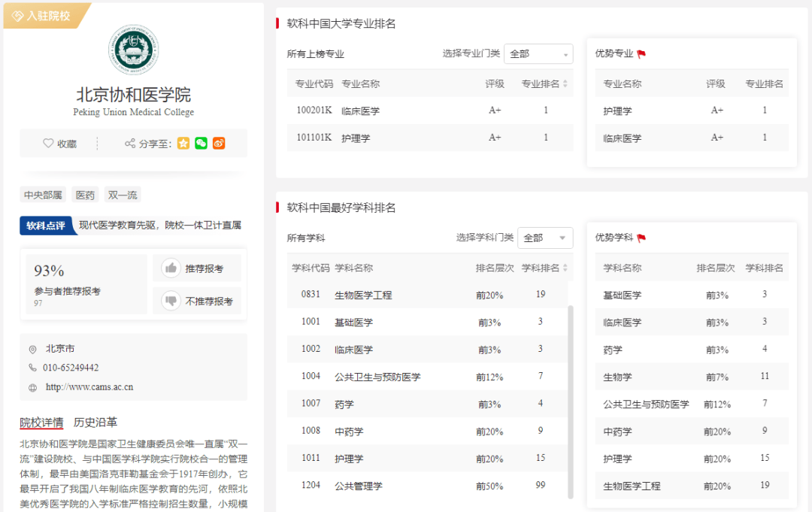This screenshot has width=812, height=512.
Task: Click 中药学 in the 优势学科 list
Action: click(x=617, y=432)
